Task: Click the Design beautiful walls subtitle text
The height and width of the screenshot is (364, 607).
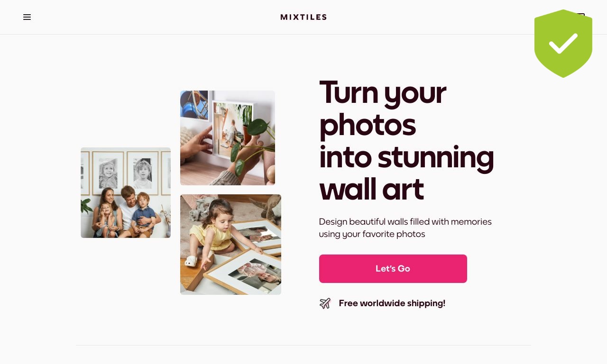Action: coord(405,228)
